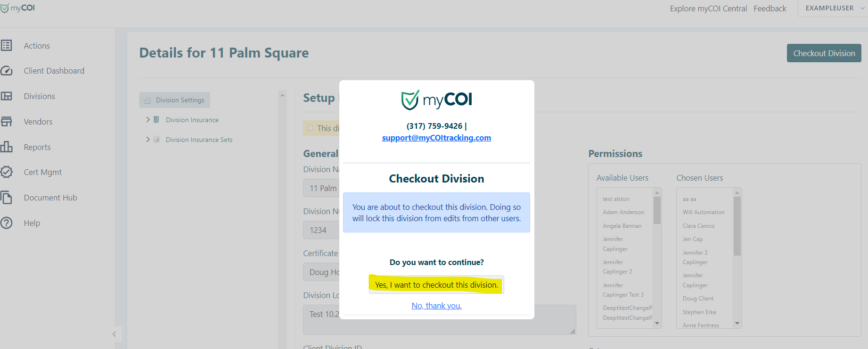Viewport: 868px width, 349px height.
Task: Open the Feedback menu item
Action: click(770, 8)
